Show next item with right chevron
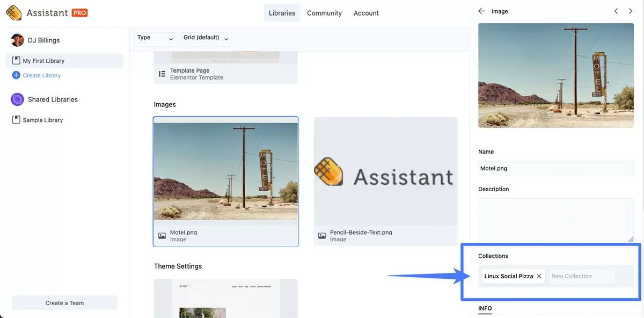644x318 pixels. coord(631,11)
